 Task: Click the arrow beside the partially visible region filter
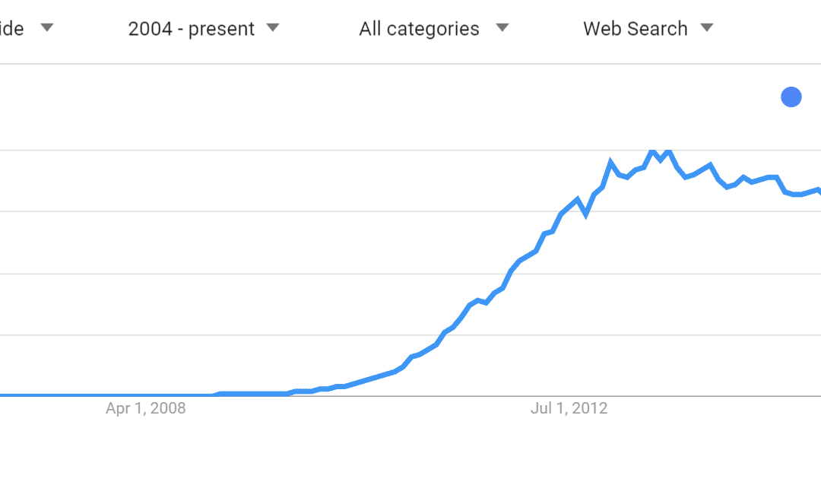point(46,28)
